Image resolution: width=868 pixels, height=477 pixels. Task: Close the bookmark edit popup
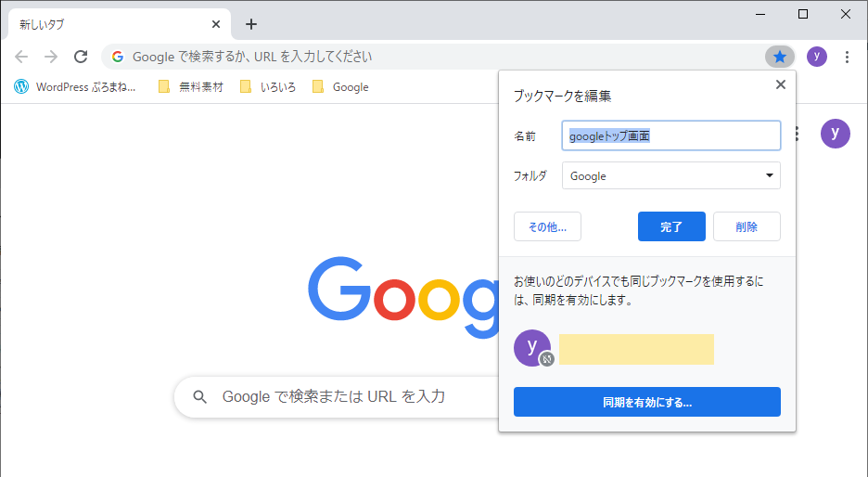[x=781, y=84]
